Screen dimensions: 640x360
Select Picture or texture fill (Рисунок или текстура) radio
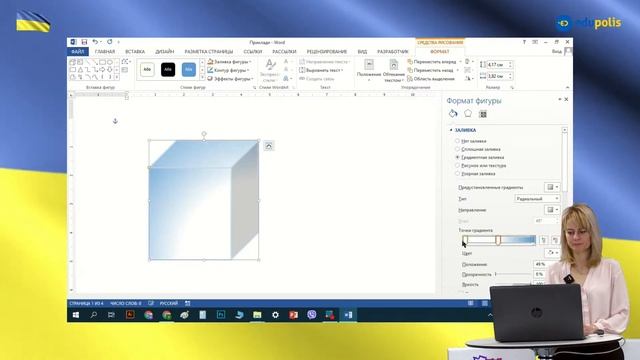pos(458,165)
